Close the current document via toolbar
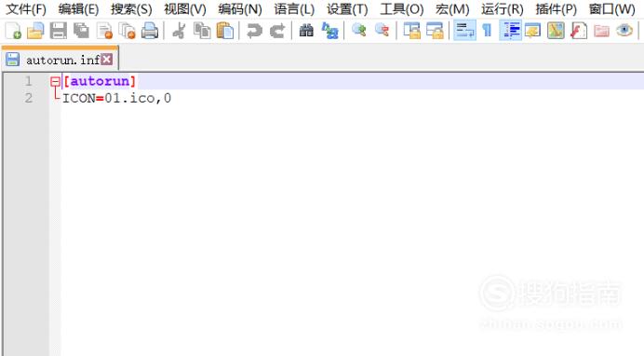The image size is (644, 356). (x=105, y=31)
